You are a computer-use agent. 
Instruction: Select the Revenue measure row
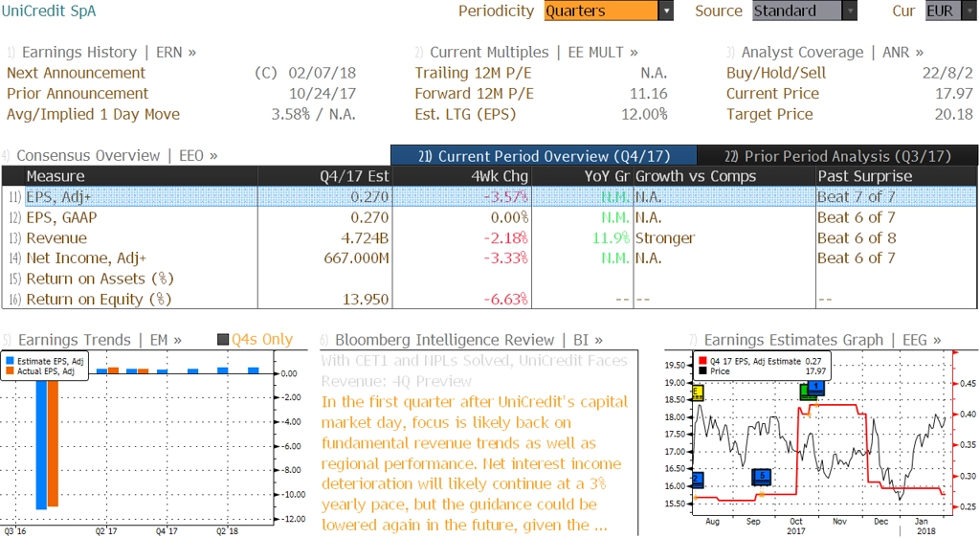489,238
